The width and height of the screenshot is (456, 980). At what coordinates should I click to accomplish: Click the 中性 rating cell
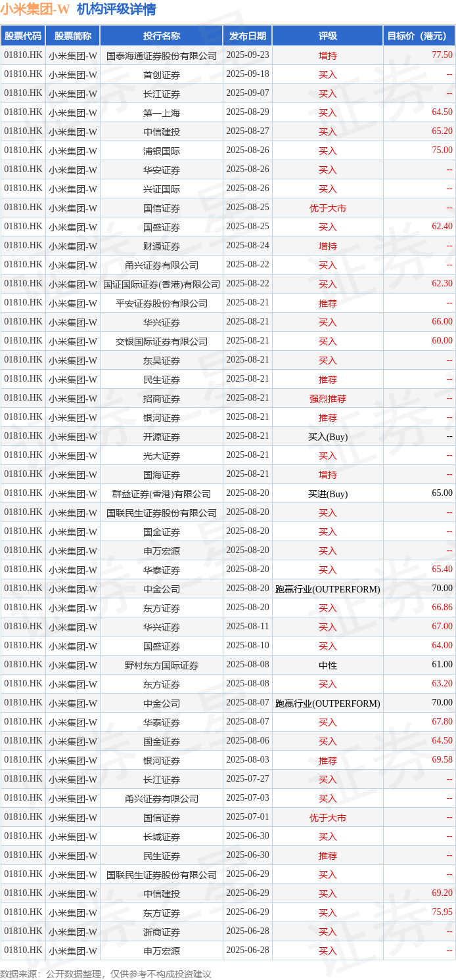coord(328,665)
